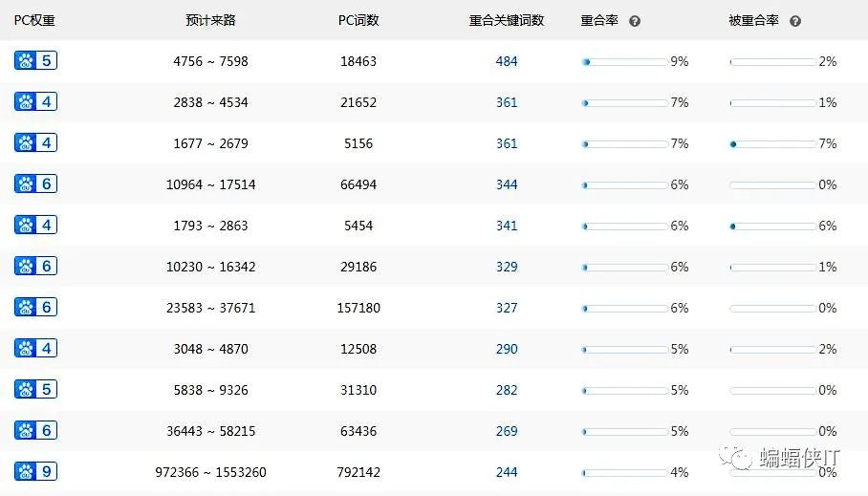Select the 1793 ~ 2863 traffic estimate
Image resolution: width=868 pixels, height=496 pixels.
tap(210, 226)
